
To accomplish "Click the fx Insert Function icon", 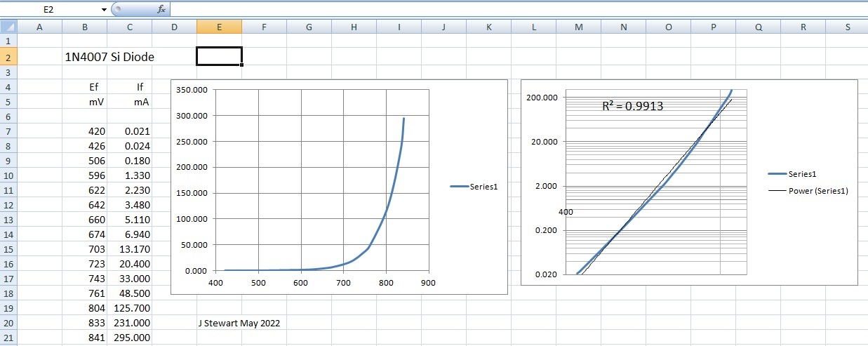I will tap(161, 10).
